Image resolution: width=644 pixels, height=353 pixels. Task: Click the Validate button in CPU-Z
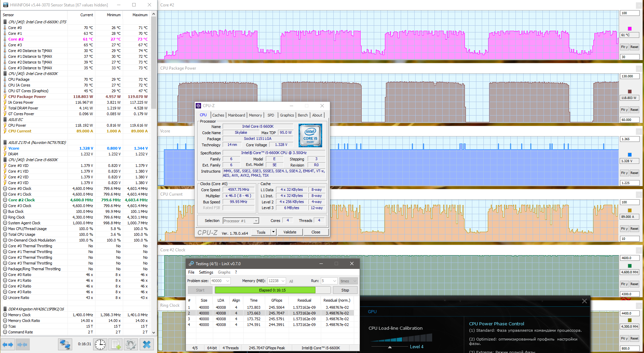290,232
